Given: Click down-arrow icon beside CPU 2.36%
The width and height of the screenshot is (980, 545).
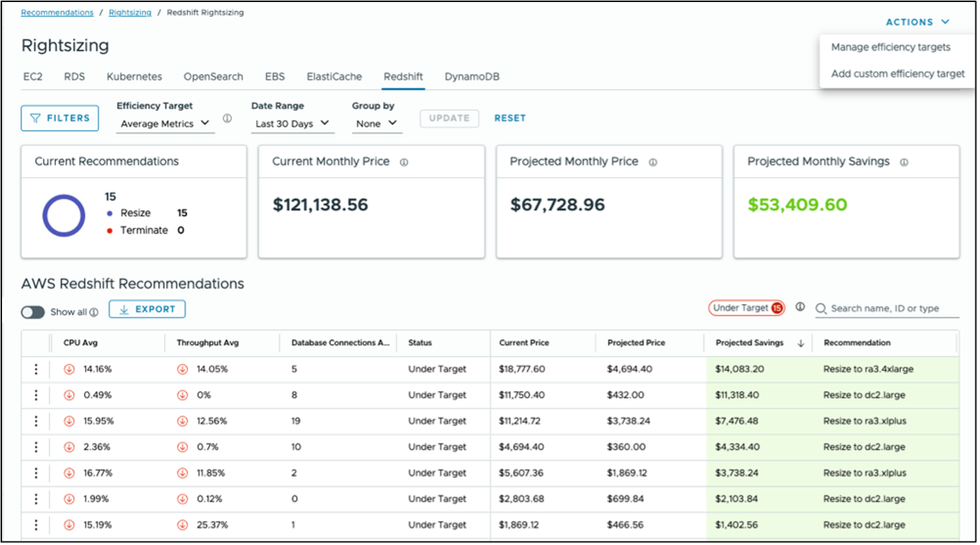Looking at the screenshot, I should tap(69, 447).
